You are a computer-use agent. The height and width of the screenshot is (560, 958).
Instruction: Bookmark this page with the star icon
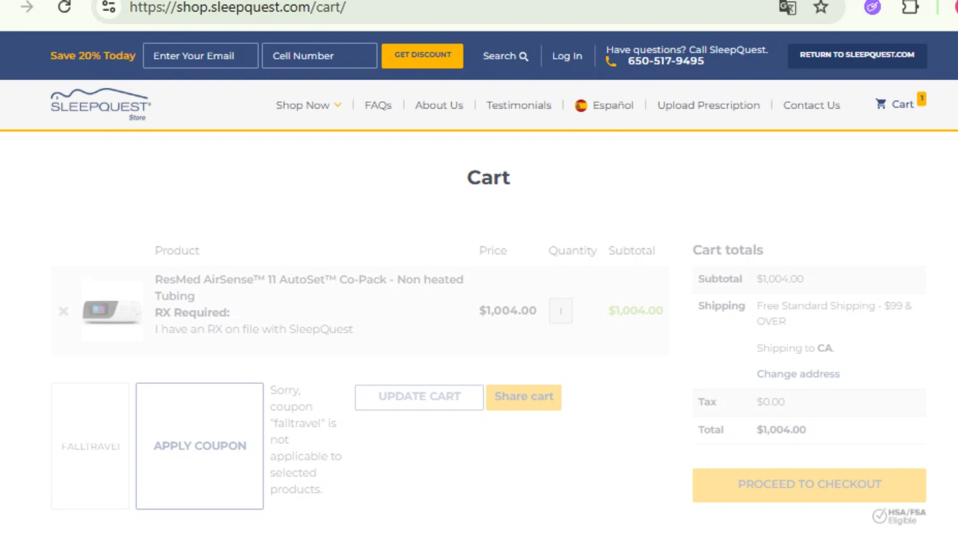(x=821, y=7)
